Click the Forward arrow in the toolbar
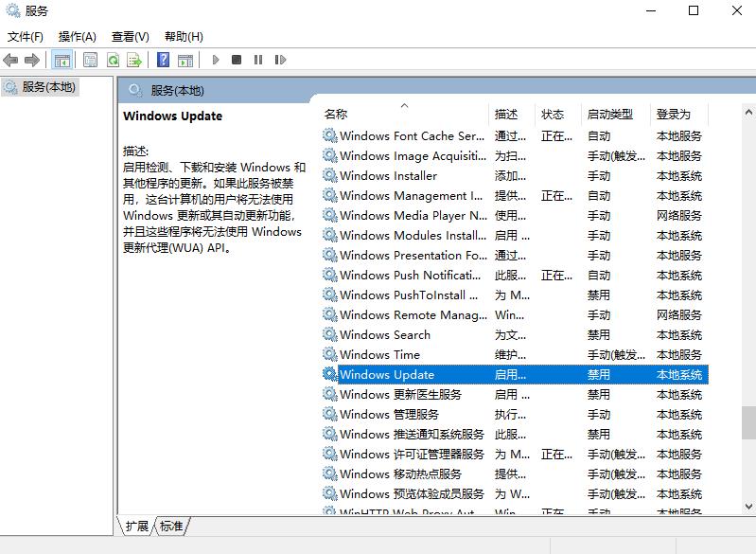The width and height of the screenshot is (756, 554). (32, 60)
